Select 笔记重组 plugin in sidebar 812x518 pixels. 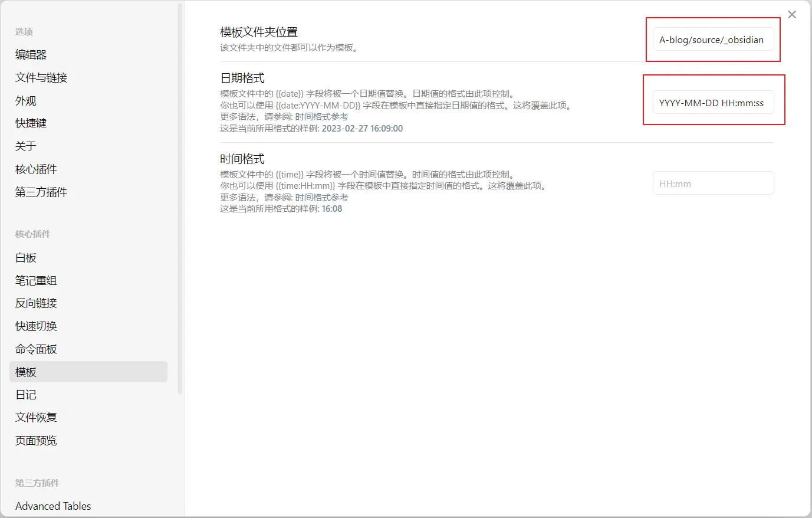(36, 281)
